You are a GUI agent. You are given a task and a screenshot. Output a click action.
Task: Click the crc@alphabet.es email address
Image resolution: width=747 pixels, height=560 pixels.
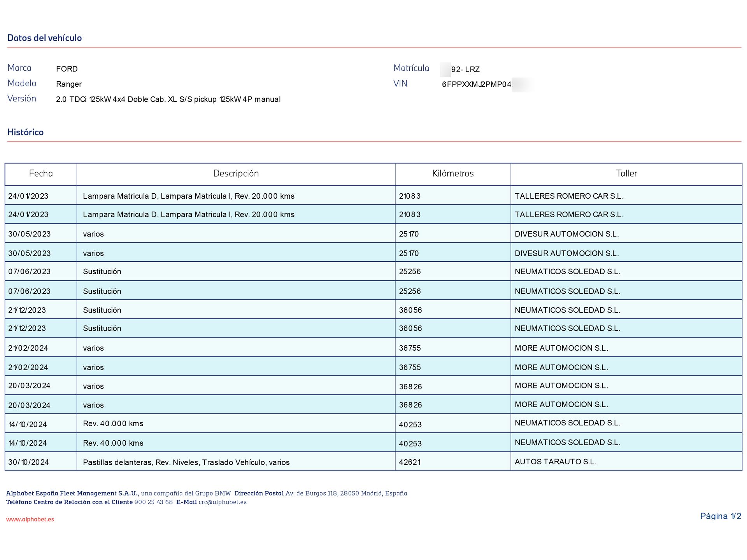pyautogui.click(x=223, y=502)
